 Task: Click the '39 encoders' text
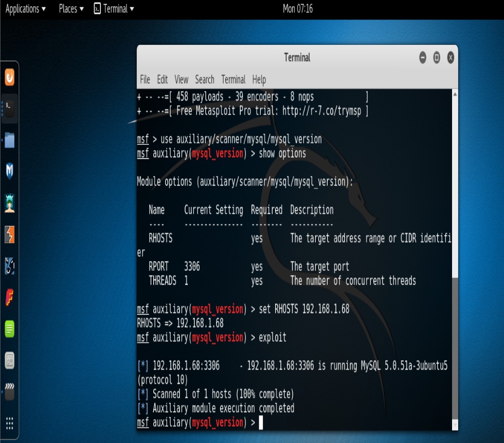(257, 97)
